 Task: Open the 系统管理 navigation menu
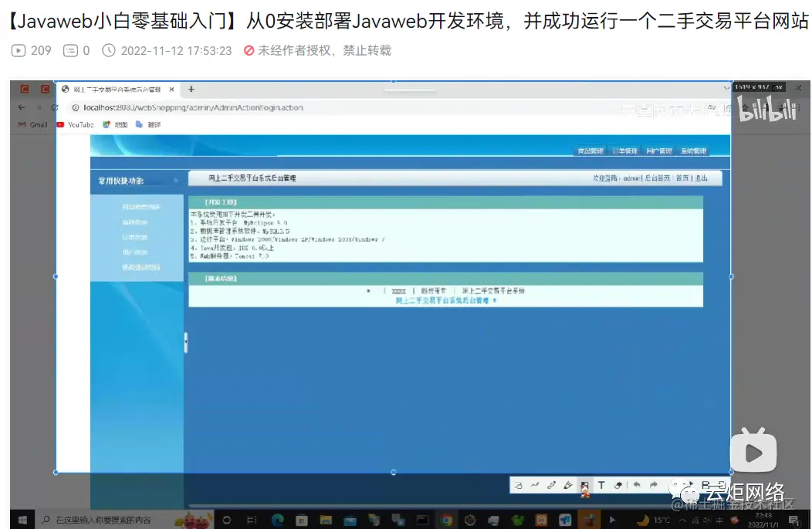click(693, 150)
